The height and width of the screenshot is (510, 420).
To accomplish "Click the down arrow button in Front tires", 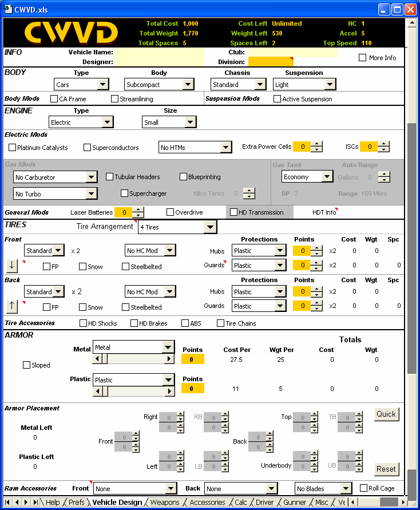I will click(13, 265).
